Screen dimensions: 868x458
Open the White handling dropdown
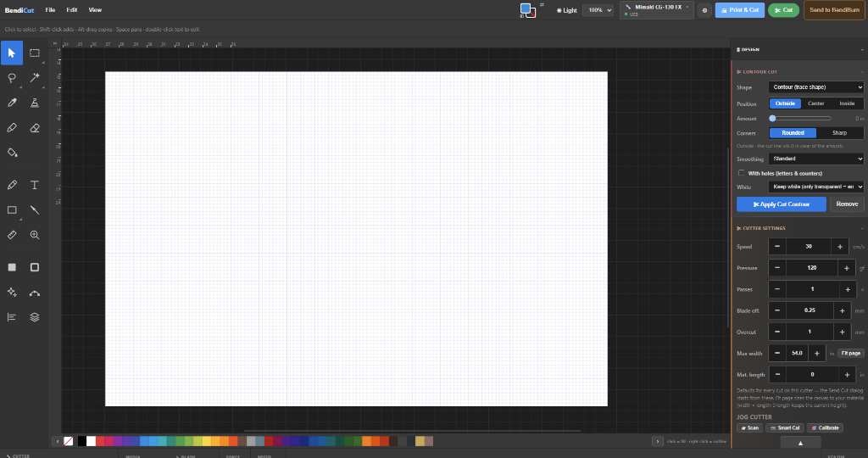pos(816,187)
